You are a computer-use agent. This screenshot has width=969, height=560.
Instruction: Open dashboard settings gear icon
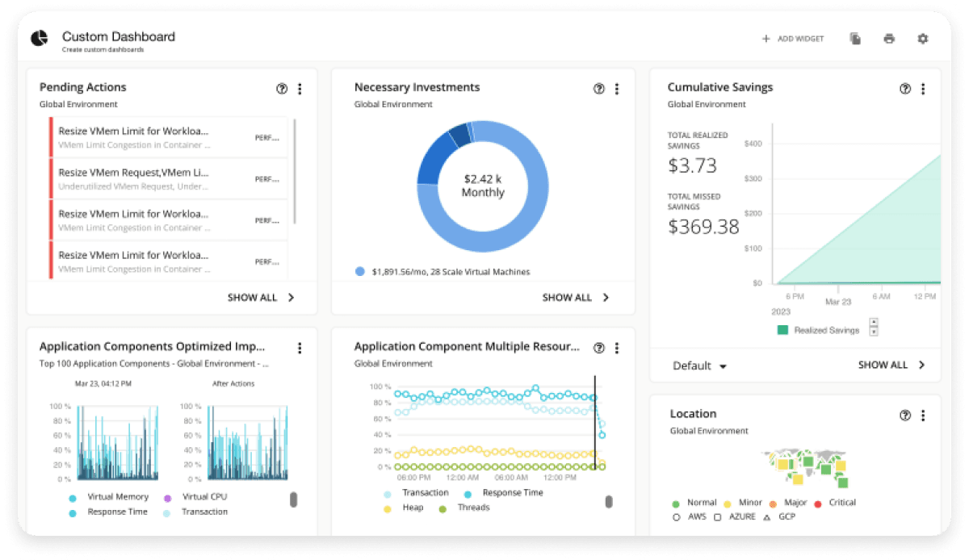tap(923, 39)
